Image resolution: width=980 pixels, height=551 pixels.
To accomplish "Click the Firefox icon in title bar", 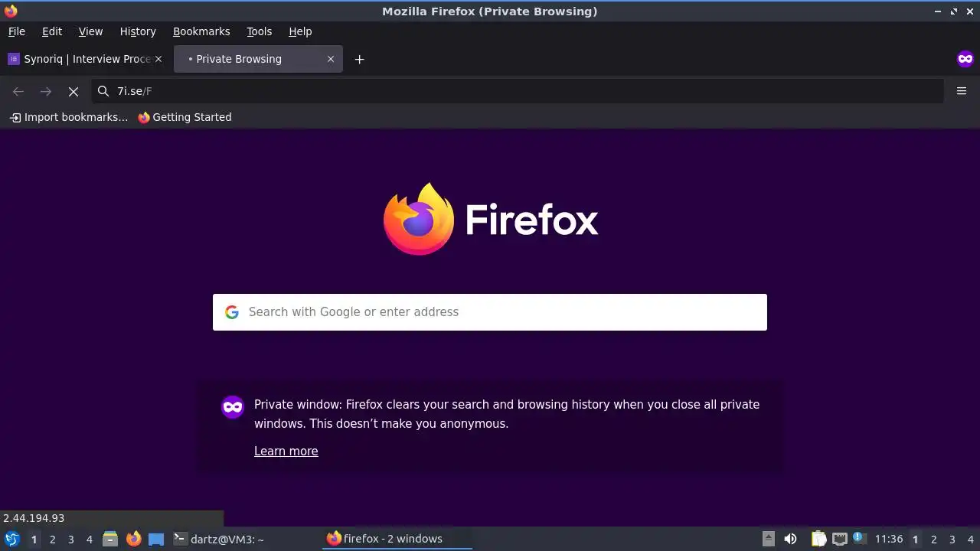I will pos(11,11).
